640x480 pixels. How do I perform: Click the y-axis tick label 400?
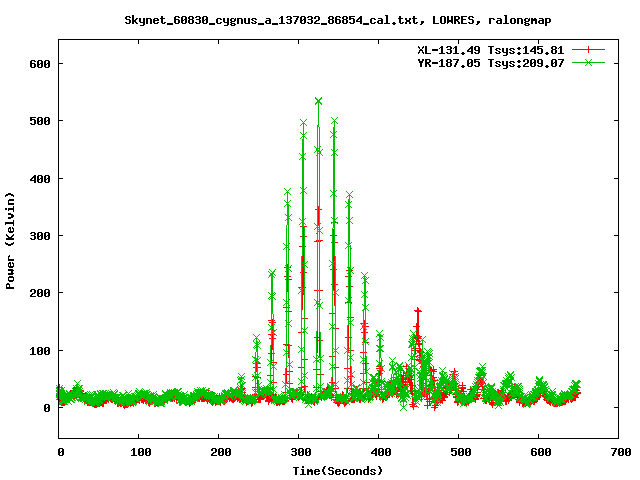tap(40, 179)
